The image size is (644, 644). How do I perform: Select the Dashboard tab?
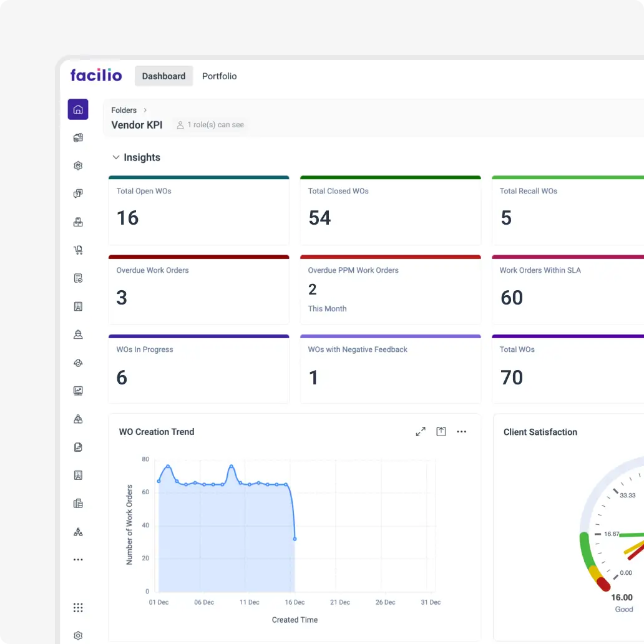163,76
